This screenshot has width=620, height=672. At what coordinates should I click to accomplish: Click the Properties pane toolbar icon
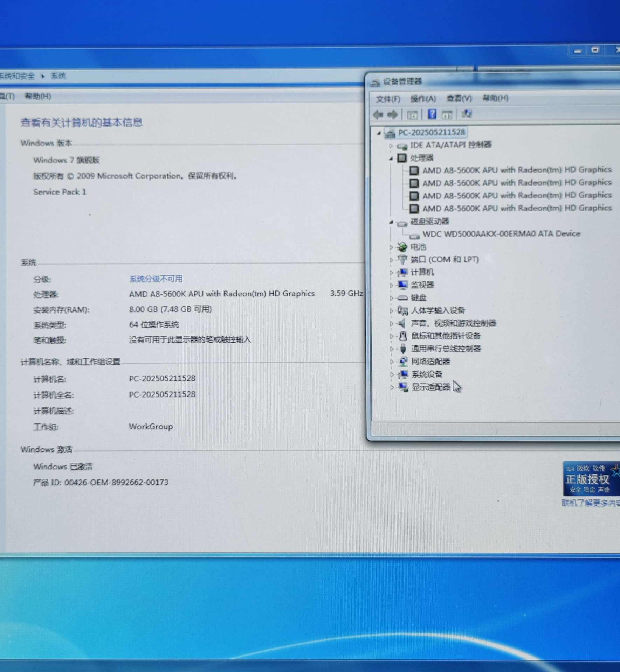click(447, 114)
